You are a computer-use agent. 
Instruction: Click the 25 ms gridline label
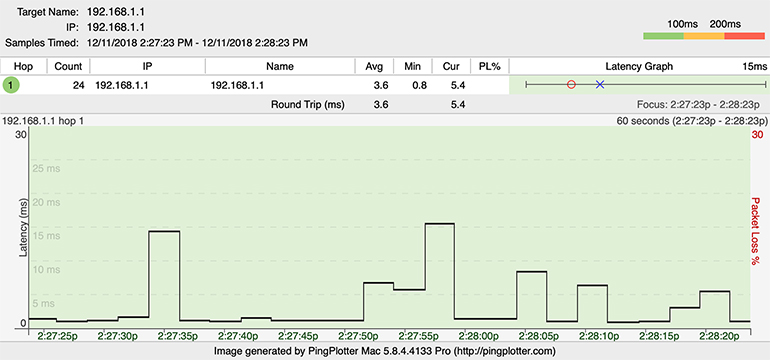tap(46, 169)
